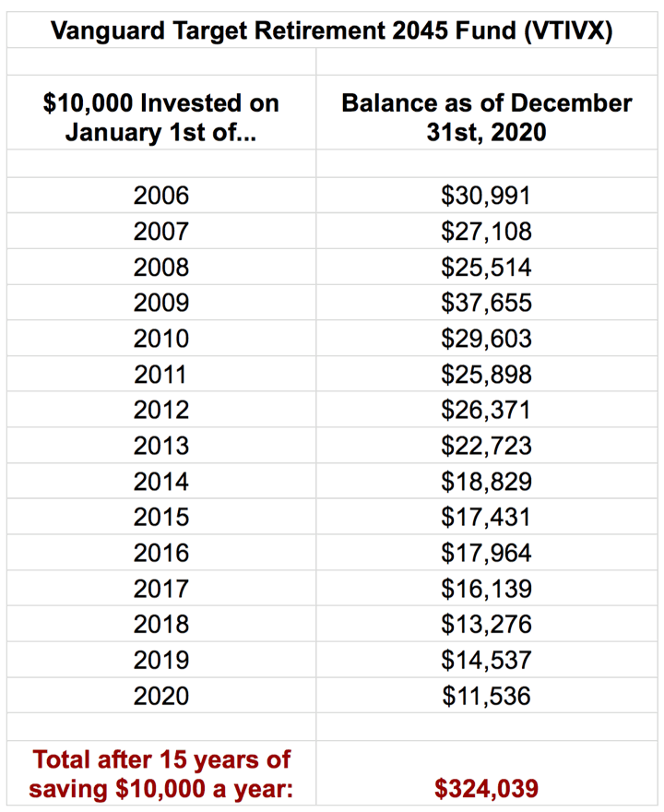Select the $30,991 balance cell

487,196
